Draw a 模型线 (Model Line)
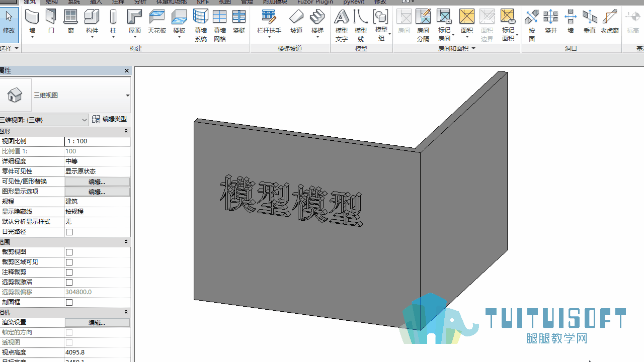 361,25
